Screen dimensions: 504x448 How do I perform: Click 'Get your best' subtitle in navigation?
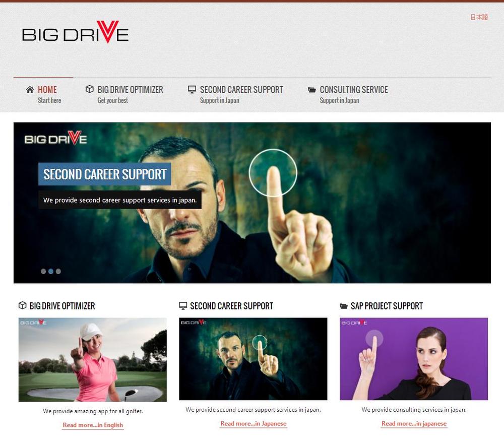point(112,100)
